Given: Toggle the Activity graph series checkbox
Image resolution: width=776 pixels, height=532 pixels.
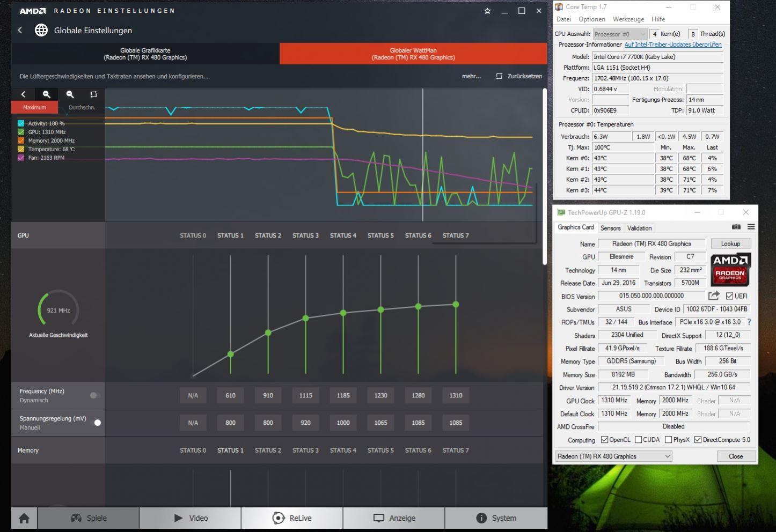Looking at the screenshot, I should click(x=21, y=123).
